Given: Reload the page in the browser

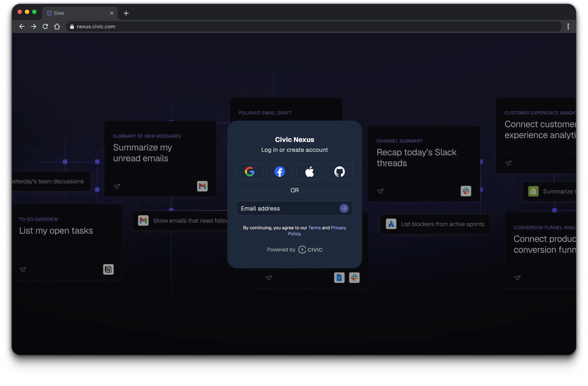Looking at the screenshot, I should (45, 27).
